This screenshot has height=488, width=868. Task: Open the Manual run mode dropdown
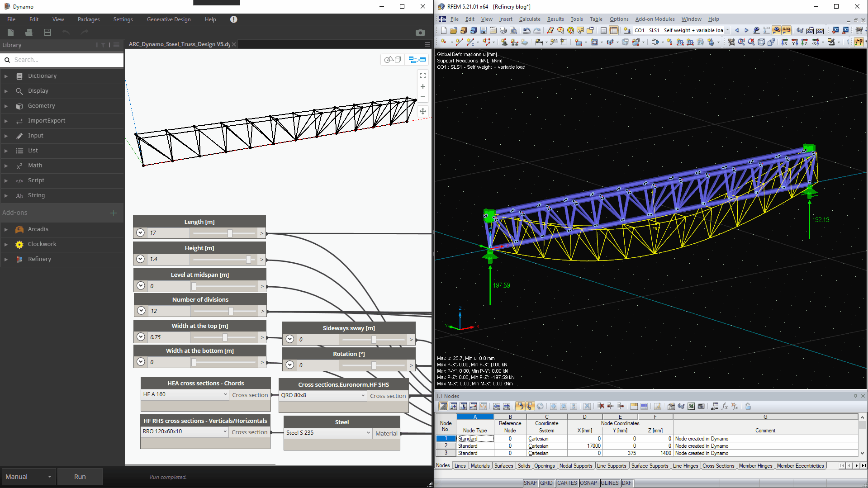coord(28,477)
